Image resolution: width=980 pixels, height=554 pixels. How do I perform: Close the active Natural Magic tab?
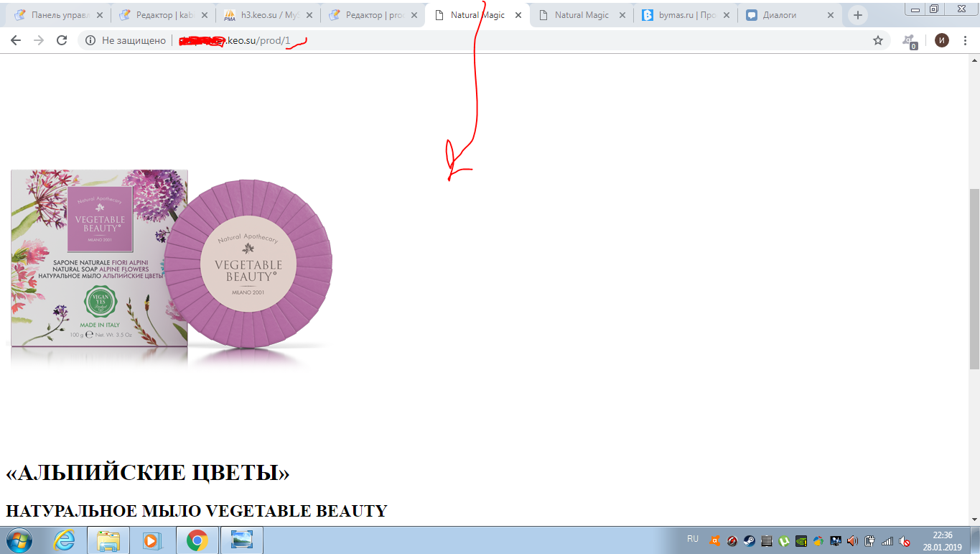coord(518,15)
